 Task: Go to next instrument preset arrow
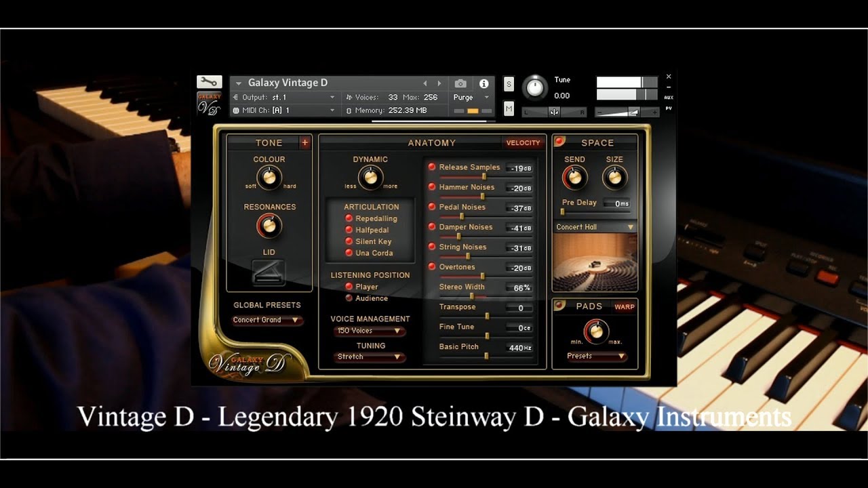point(439,83)
